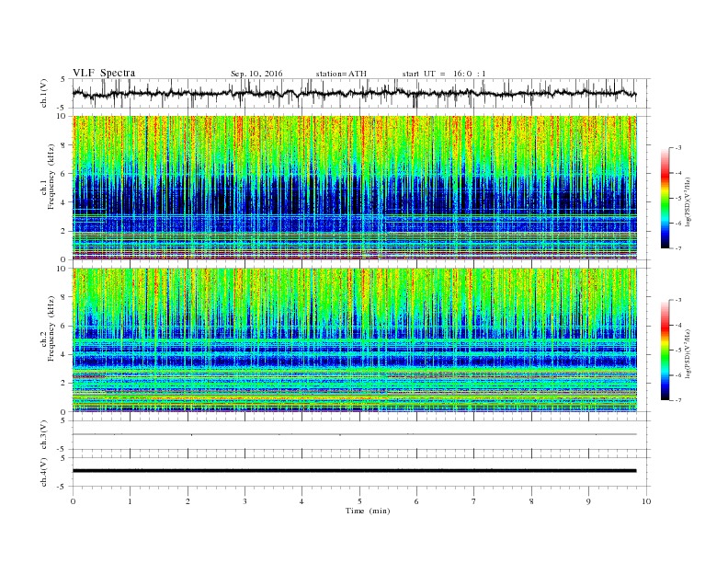728x563 pixels.
Task: Click the ch.1 spectrogram color scale bar
Action: pos(665,198)
